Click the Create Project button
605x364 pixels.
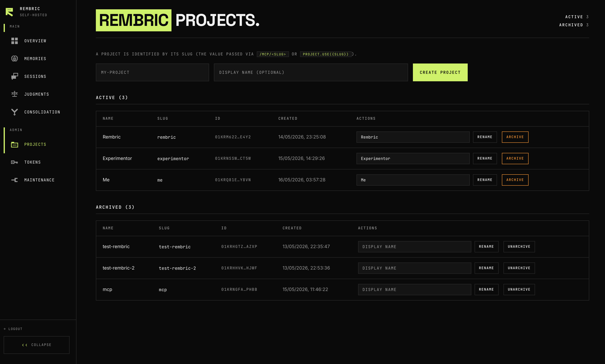pyautogui.click(x=440, y=72)
